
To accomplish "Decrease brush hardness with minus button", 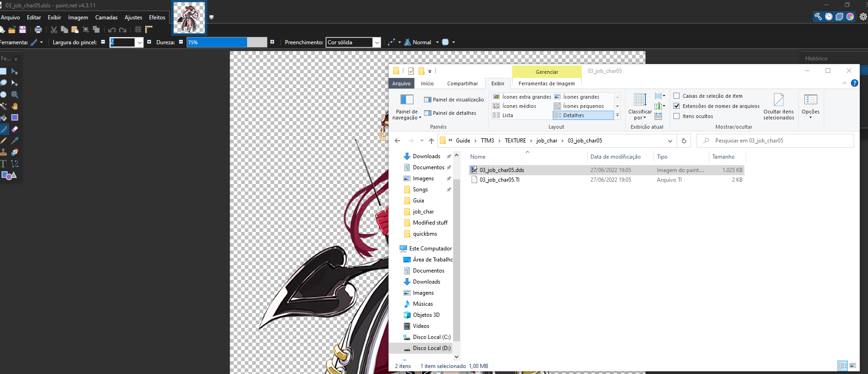I will click(x=181, y=42).
